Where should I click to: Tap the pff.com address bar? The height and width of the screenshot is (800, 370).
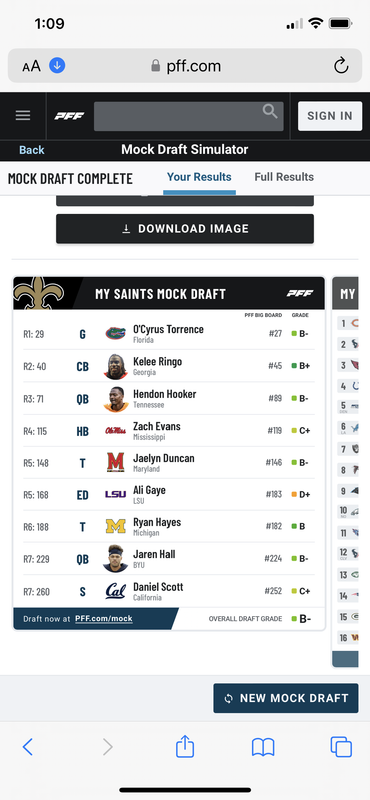185,66
